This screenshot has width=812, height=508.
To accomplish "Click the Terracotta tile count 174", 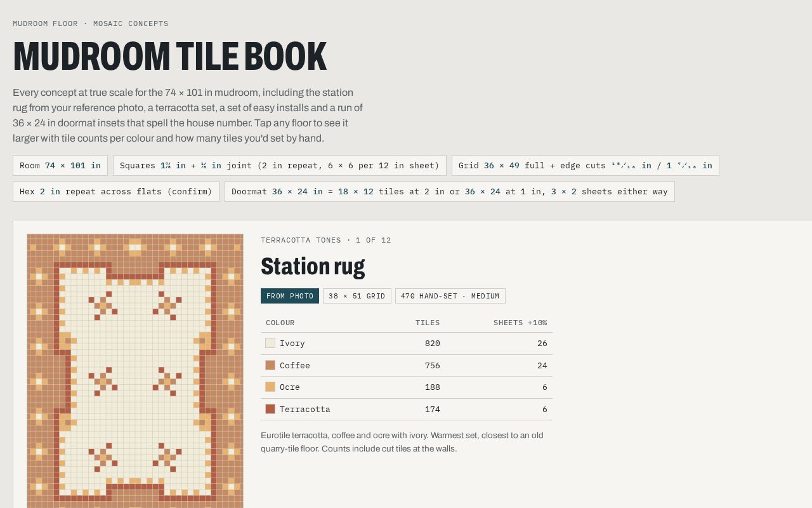I will click(x=433, y=409).
